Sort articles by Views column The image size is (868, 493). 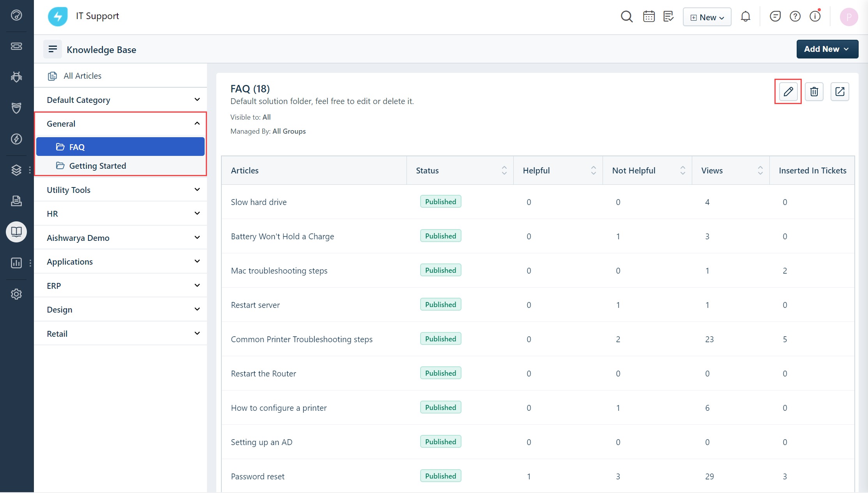coord(760,170)
